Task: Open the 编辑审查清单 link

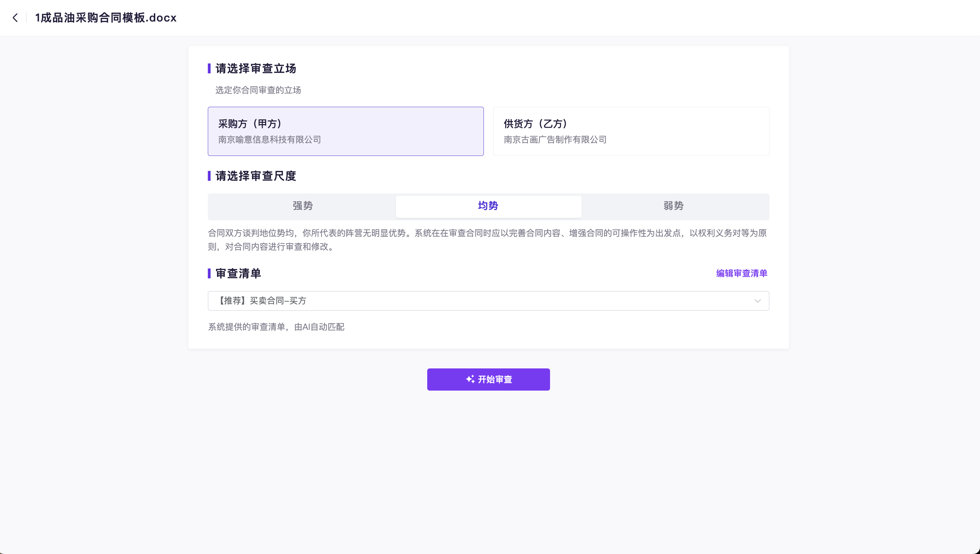Action: [x=741, y=273]
